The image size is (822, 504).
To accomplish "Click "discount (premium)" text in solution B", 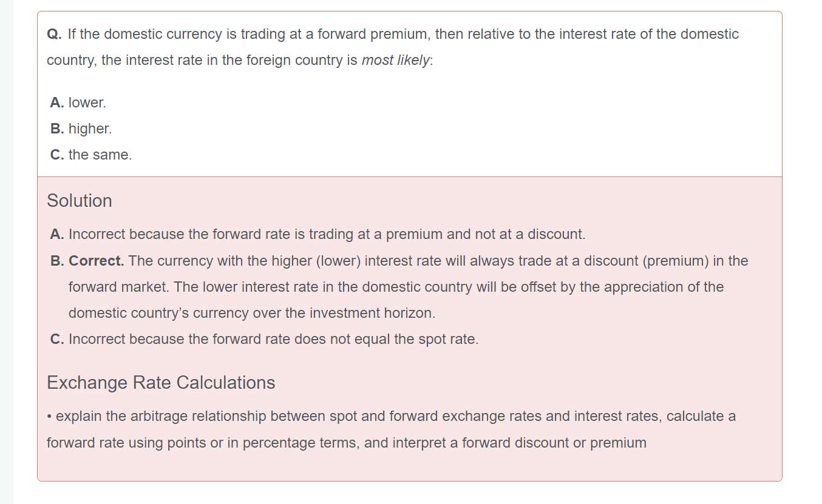I will 656,261.
